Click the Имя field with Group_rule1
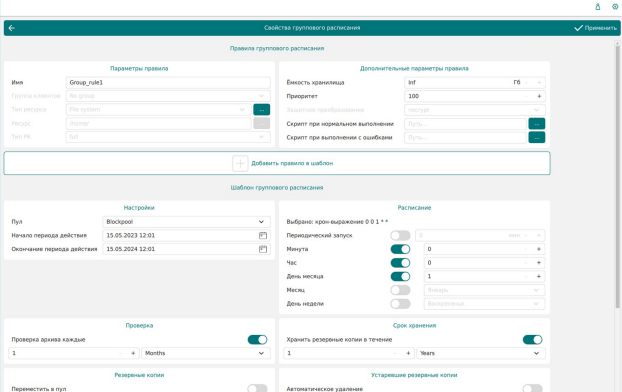This screenshot has height=392, width=622. [x=168, y=83]
